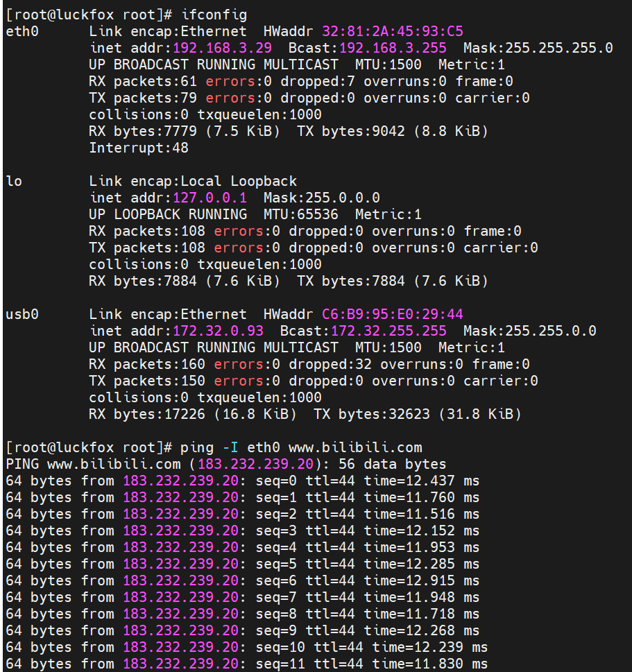Click the ifconfig command text

[214, 15]
